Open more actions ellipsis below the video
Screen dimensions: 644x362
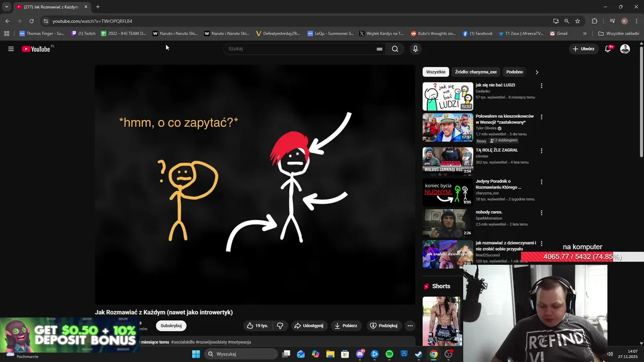(x=410, y=326)
